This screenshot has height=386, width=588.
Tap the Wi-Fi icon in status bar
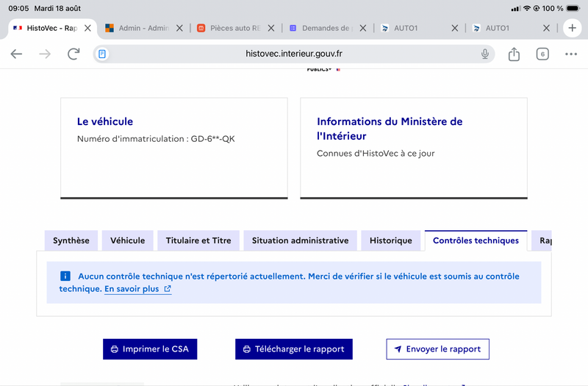tap(527, 8)
